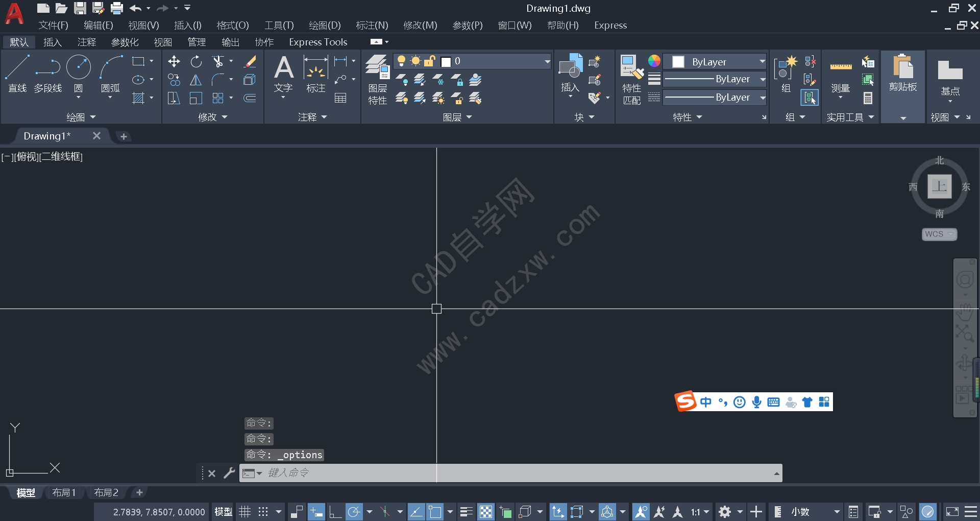Viewport: 980px width, 521px height.
Task: Close the Drawing1 file tab
Action: [x=96, y=136]
